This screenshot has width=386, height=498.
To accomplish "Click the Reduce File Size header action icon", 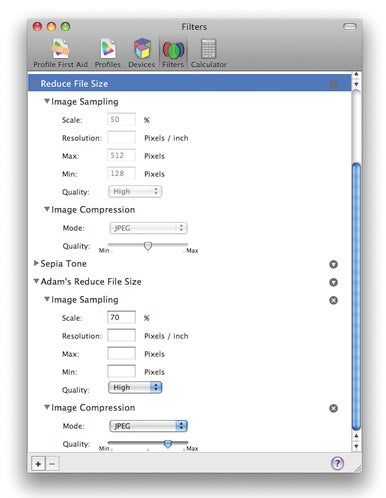I will (x=333, y=84).
